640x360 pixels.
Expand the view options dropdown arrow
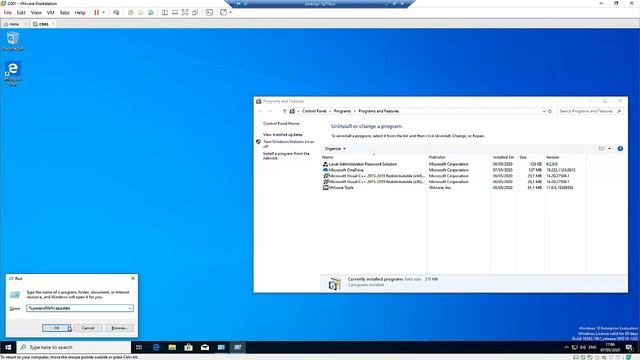tap(609, 149)
